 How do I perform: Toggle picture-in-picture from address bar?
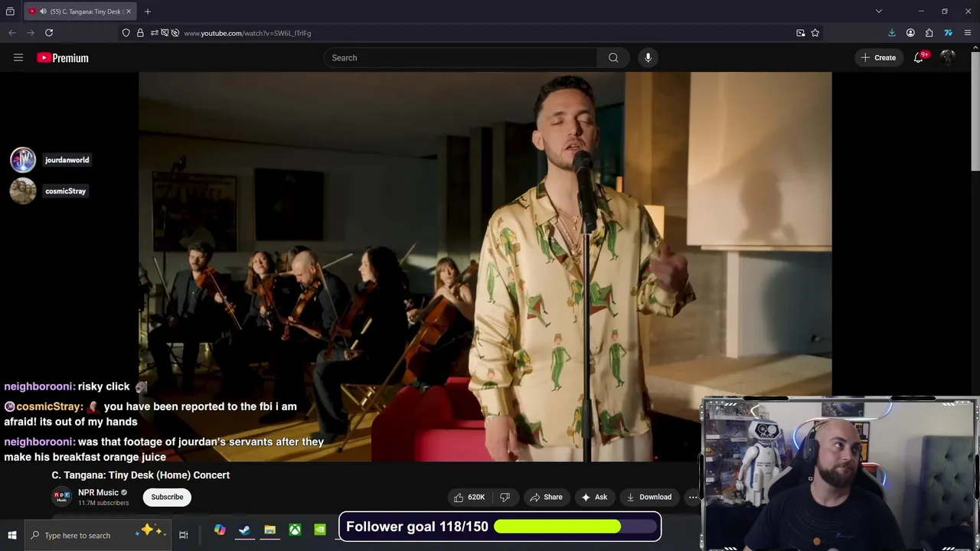[800, 33]
